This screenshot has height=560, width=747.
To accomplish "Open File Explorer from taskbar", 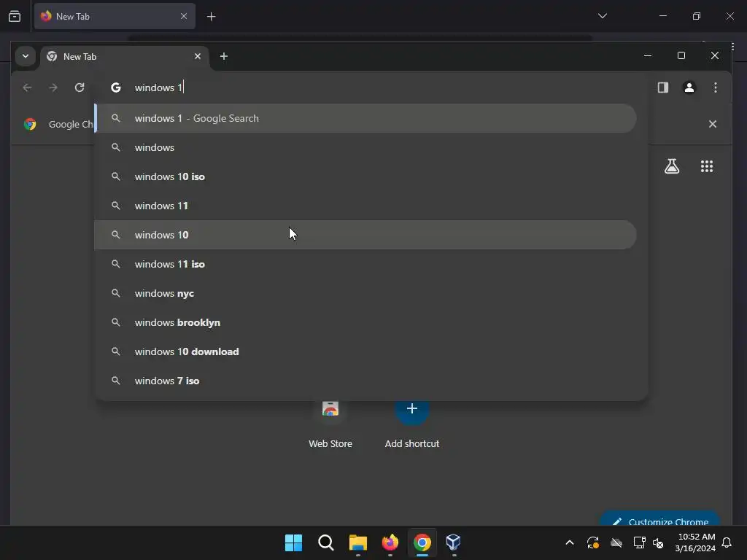I will point(357,542).
